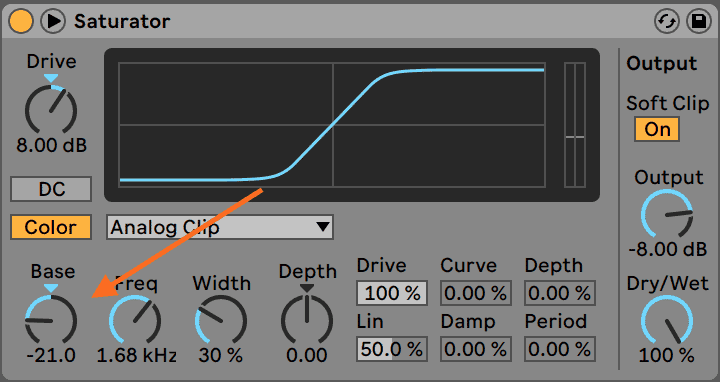Click the Width knob
Viewport: 720px width, 382px height.
pyautogui.click(x=221, y=320)
